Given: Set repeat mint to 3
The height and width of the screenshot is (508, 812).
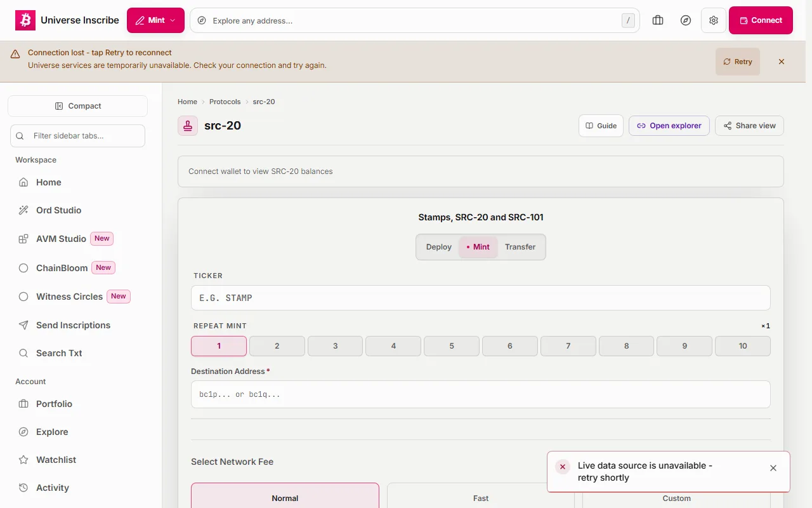Looking at the screenshot, I should (336, 346).
